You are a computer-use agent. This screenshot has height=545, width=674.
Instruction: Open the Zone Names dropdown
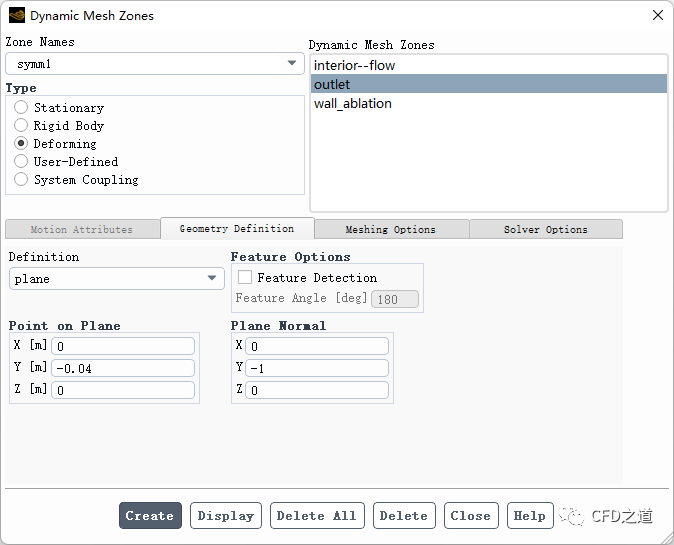(x=155, y=64)
